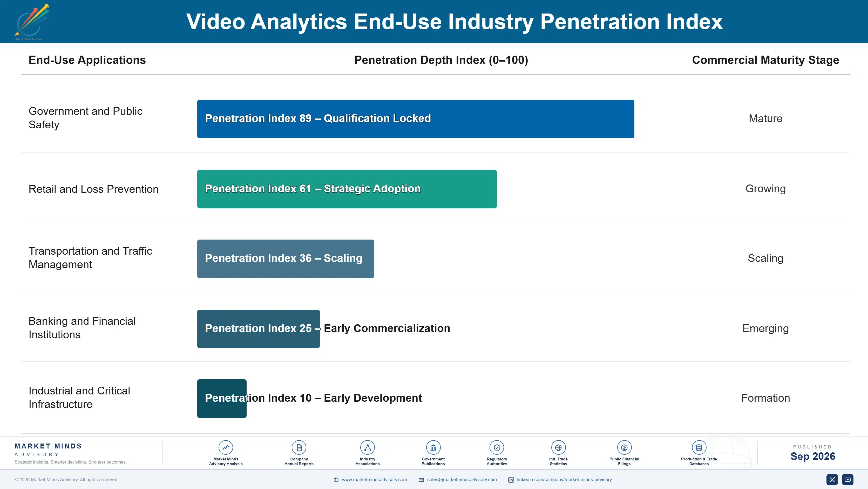The height and width of the screenshot is (489, 868).
Task: Click the Public Financial Filings icon
Action: coord(624,447)
